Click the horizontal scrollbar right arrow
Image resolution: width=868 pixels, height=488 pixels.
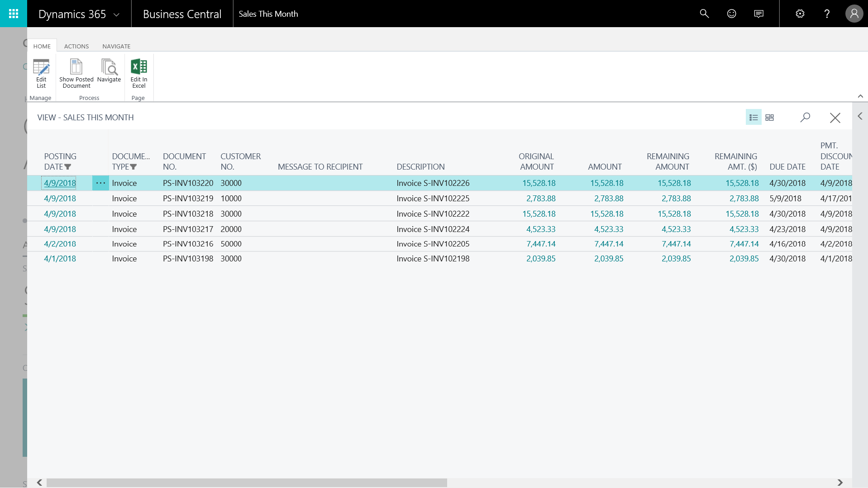coord(840,483)
